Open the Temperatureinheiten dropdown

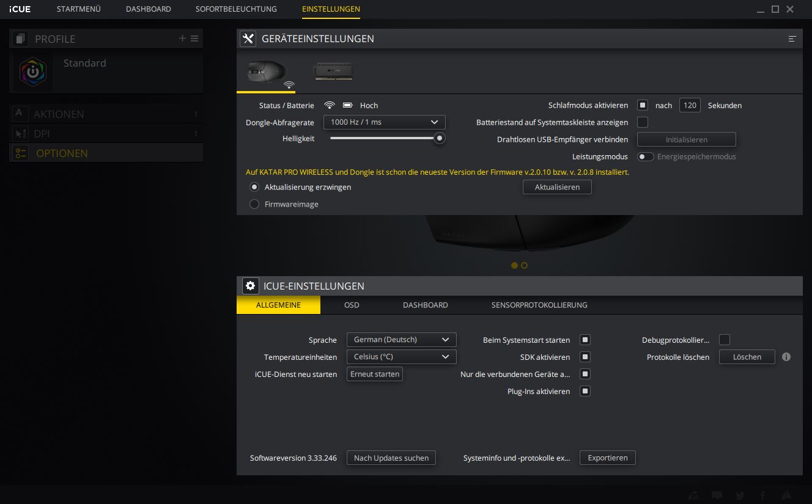[x=401, y=357]
